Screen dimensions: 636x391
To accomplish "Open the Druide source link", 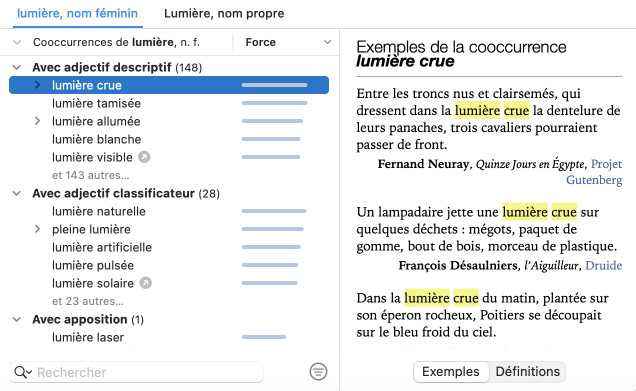I will click(604, 265).
